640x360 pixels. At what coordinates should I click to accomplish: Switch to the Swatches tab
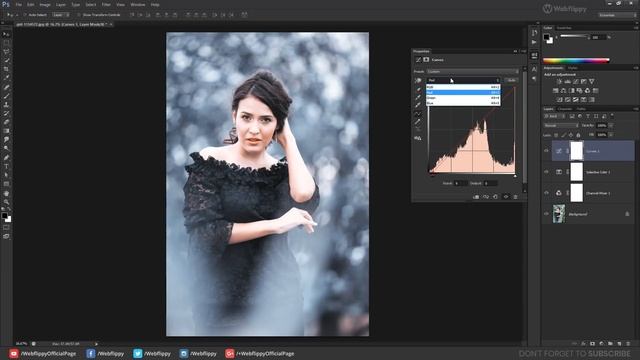click(x=564, y=28)
